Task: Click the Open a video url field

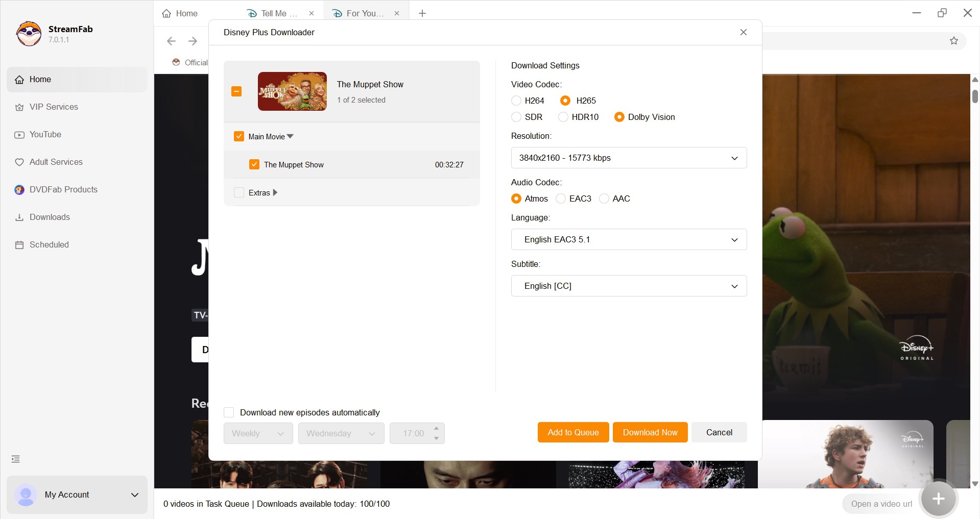Action: [881, 504]
